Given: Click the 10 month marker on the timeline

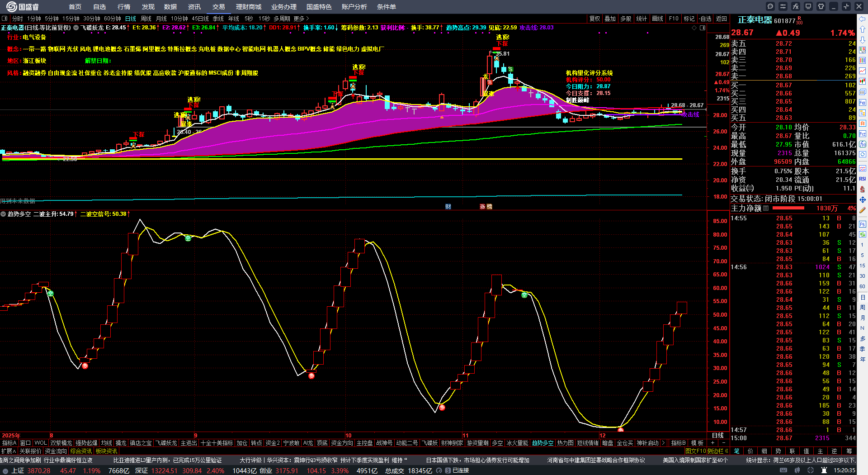Looking at the screenshot, I should click(349, 436).
